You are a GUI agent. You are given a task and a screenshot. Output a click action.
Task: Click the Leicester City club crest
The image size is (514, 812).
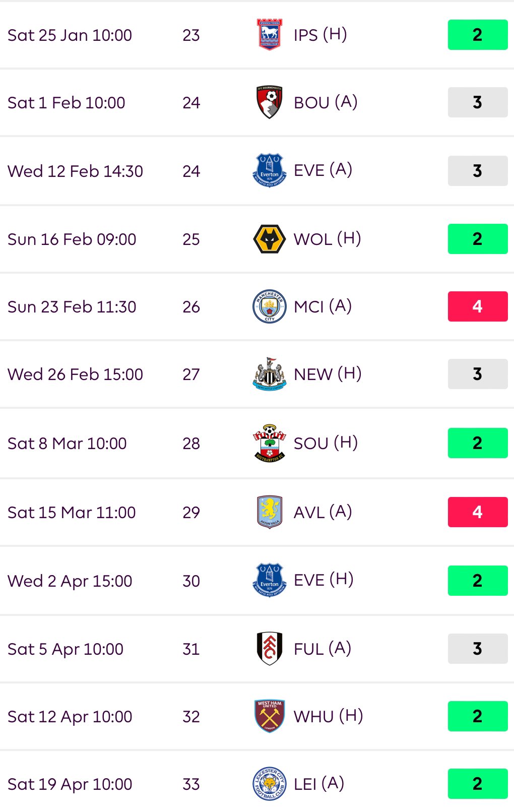(x=270, y=784)
